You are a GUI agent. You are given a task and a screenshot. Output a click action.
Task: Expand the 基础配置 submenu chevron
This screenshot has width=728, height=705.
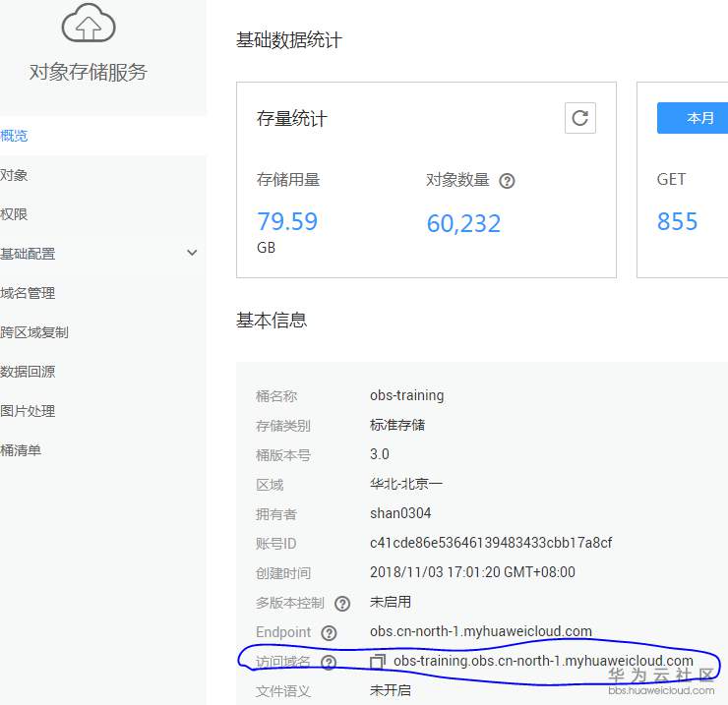[x=192, y=253]
